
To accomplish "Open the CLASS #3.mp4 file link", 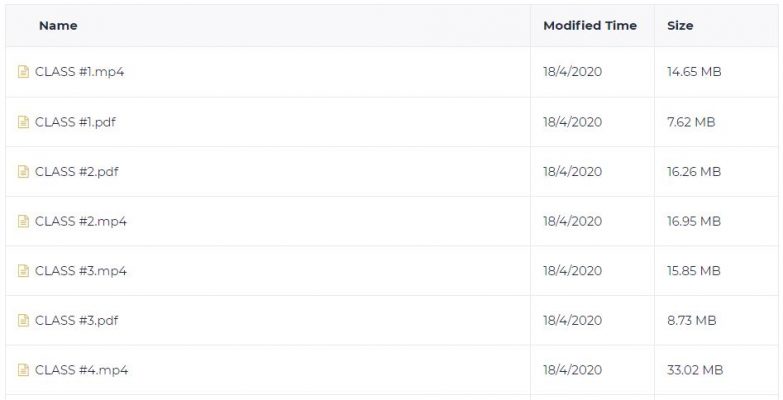I will pyautogui.click(x=81, y=271).
